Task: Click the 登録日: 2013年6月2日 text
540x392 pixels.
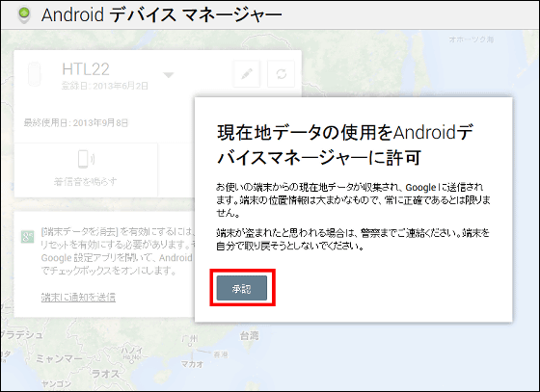Action: (105, 86)
